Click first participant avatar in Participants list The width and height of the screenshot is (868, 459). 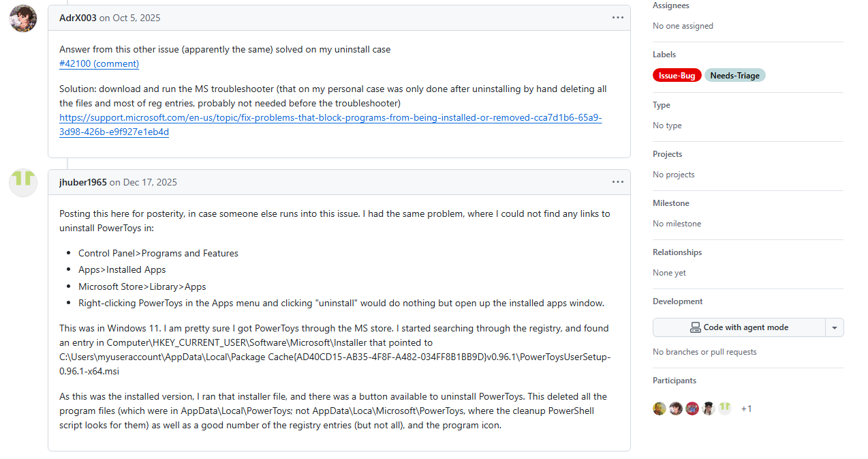click(x=660, y=409)
